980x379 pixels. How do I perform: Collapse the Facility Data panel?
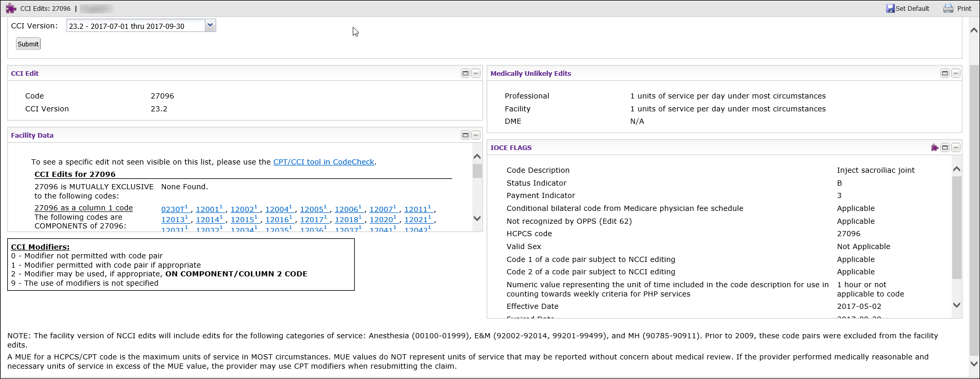(x=476, y=135)
